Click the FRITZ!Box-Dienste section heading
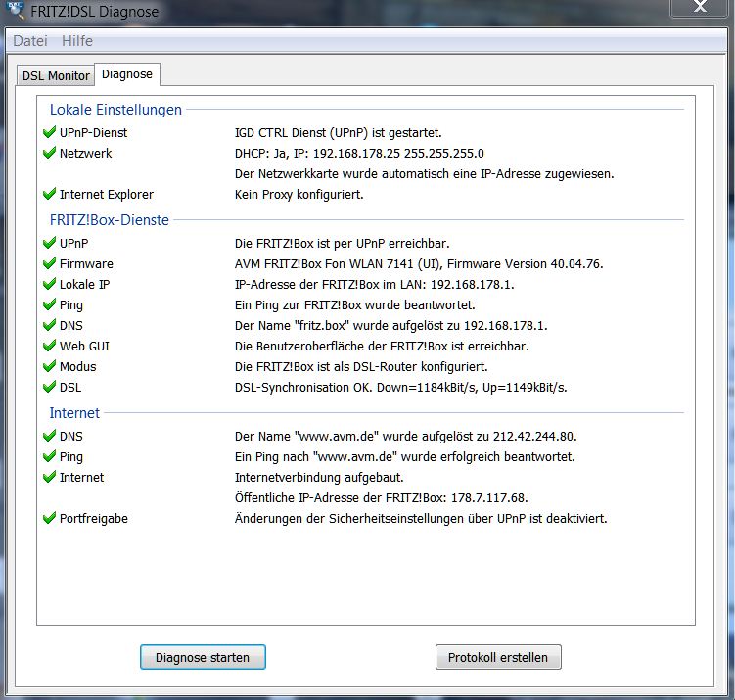Image resolution: width=735 pixels, height=700 pixels. click(110, 220)
